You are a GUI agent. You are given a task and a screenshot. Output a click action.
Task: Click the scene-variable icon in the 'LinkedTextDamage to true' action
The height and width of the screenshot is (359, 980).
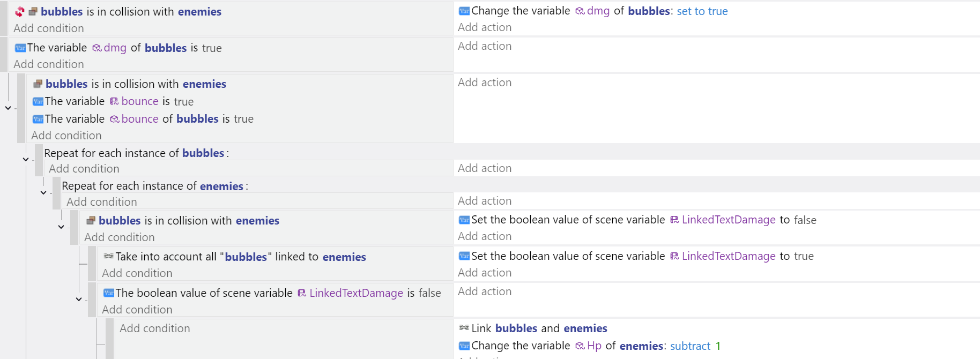tap(674, 256)
